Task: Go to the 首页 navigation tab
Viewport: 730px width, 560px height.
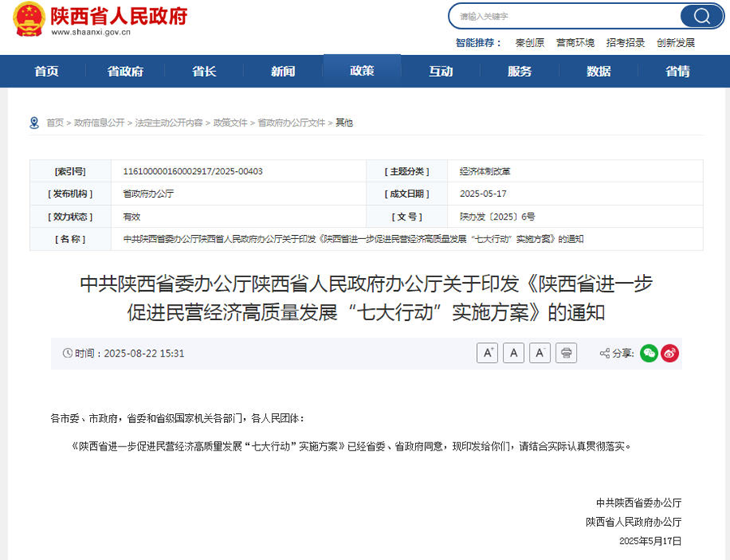Action: click(x=46, y=71)
